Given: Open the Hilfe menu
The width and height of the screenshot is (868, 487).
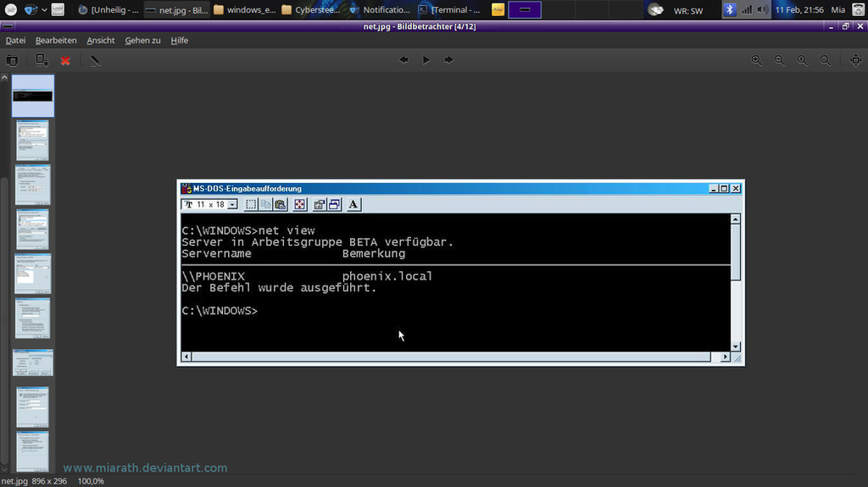Looking at the screenshot, I should point(180,41).
